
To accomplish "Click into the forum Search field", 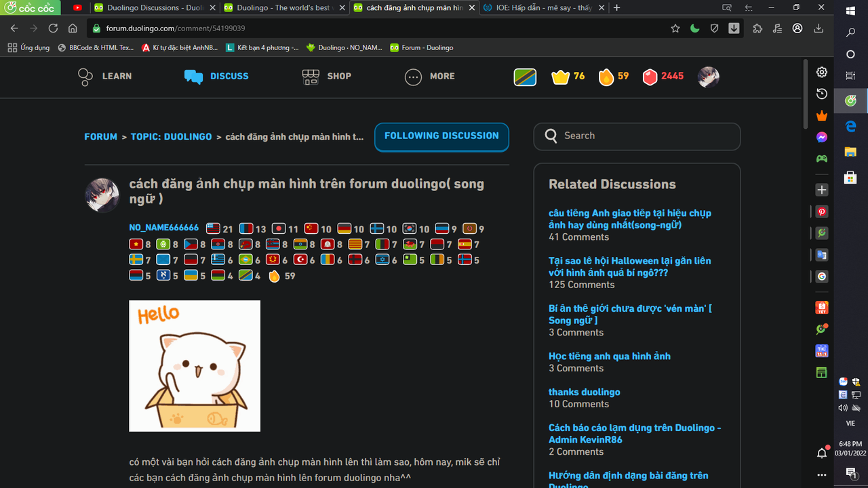I will point(637,136).
